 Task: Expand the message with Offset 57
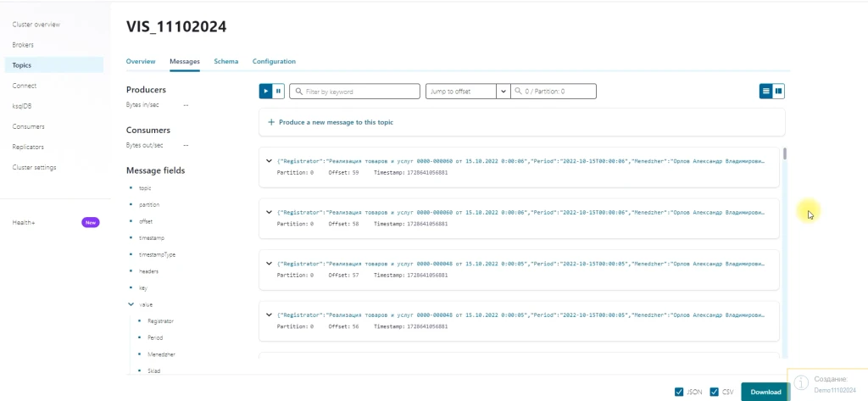click(x=269, y=263)
